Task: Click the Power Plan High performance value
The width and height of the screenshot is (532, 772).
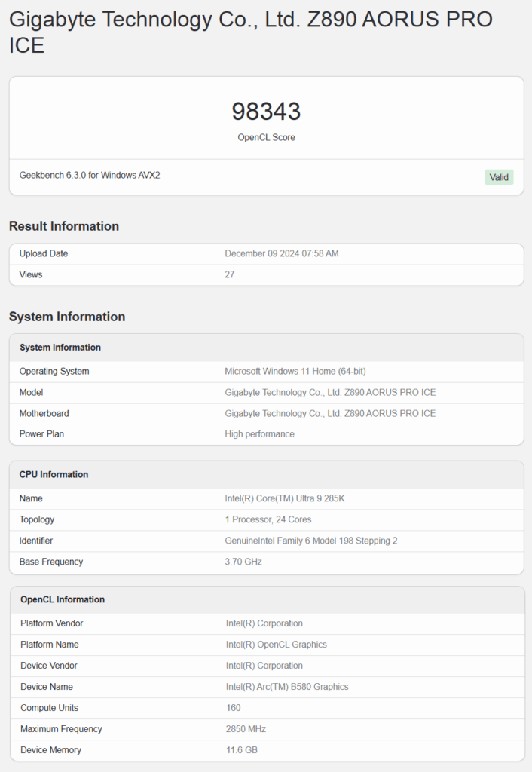Action: (x=259, y=434)
